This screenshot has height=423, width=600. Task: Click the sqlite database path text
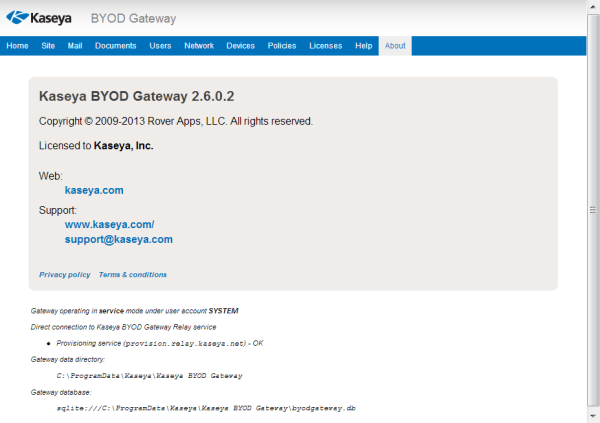tap(206, 408)
